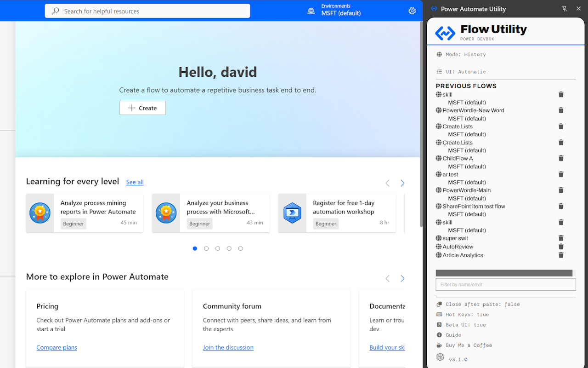Delete the PowerWordle-Main flow entry
588x368 pixels.
(x=561, y=190)
